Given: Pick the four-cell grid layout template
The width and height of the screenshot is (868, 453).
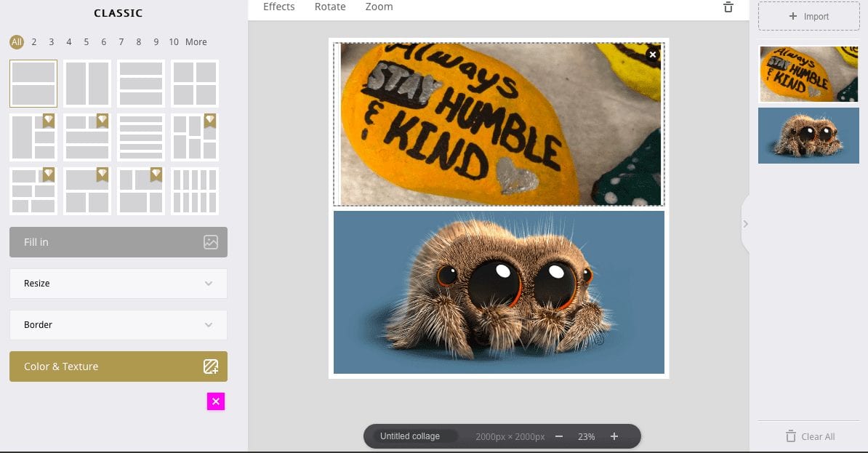Looking at the screenshot, I should pyautogui.click(x=195, y=84).
